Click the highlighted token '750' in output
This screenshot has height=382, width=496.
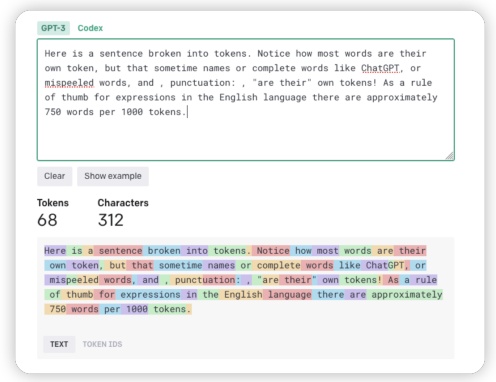pyautogui.click(x=55, y=309)
